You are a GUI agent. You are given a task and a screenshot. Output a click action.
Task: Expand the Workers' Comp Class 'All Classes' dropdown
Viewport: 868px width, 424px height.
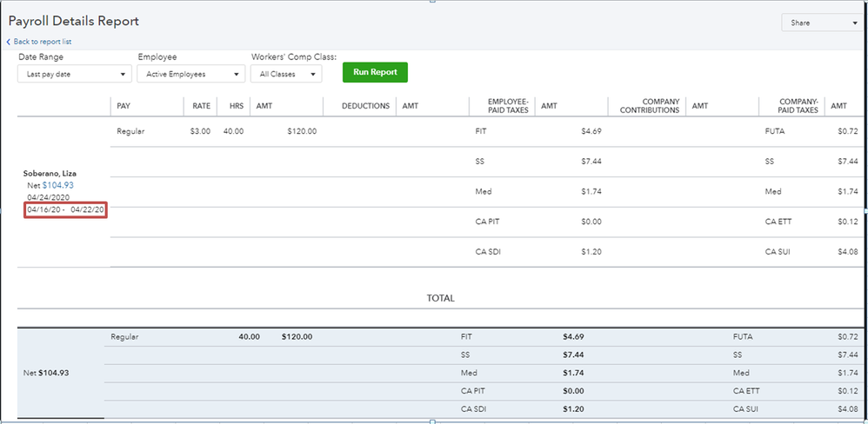[x=286, y=75]
